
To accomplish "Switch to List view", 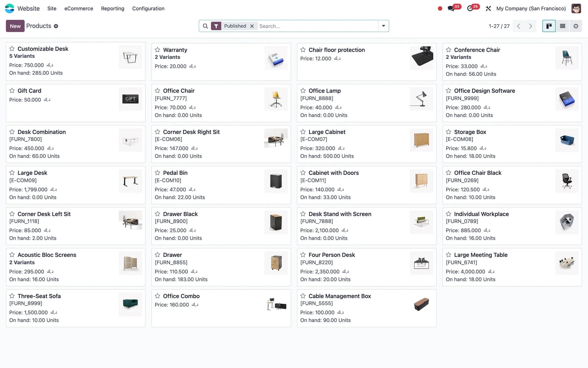I will [562, 26].
